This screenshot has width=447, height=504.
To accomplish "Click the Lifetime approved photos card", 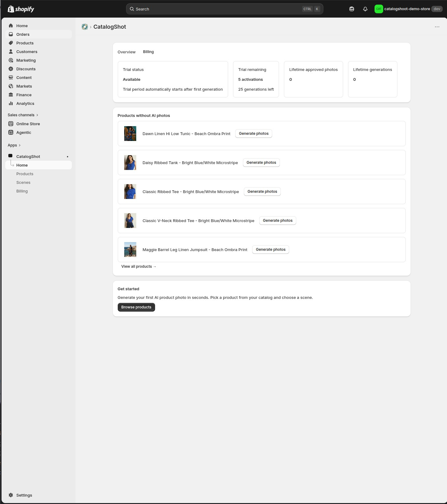I will point(313,79).
